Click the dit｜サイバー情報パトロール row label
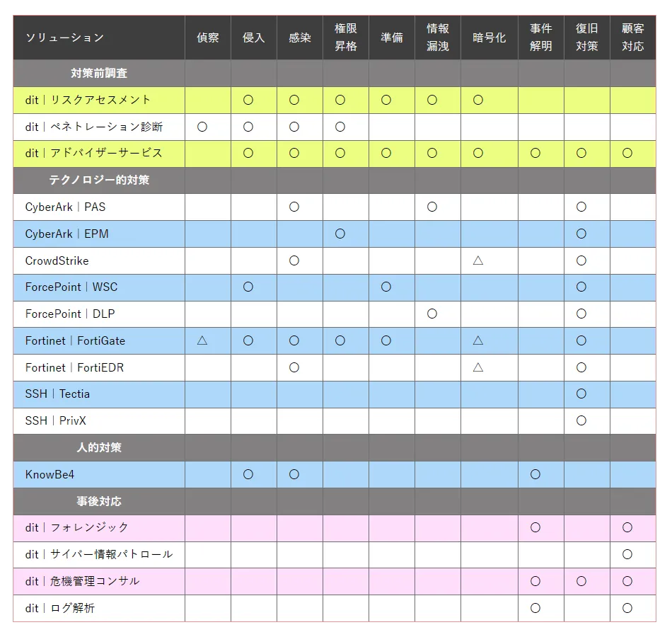The height and width of the screenshot is (637, 672). click(x=99, y=554)
